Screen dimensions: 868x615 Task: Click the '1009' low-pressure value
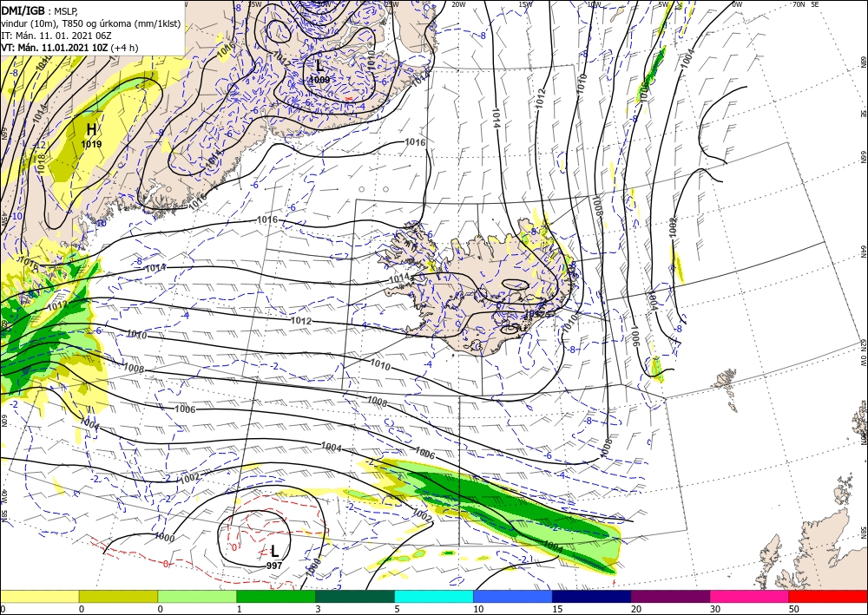coord(320,80)
